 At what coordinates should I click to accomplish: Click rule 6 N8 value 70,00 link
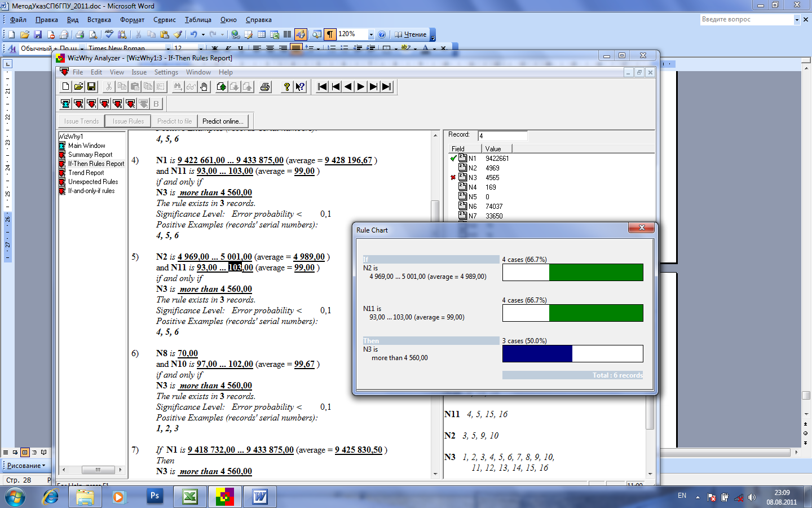point(188,353)
